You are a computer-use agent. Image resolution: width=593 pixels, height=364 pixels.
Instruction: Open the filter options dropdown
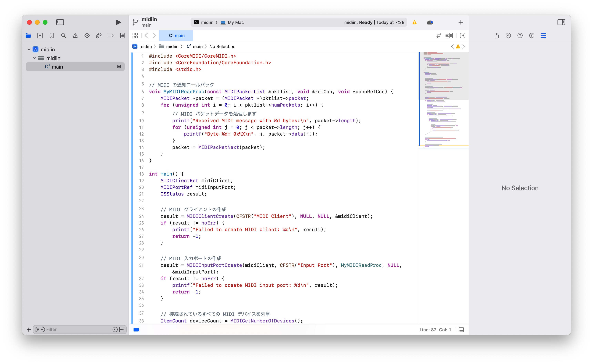click(40, 329)
